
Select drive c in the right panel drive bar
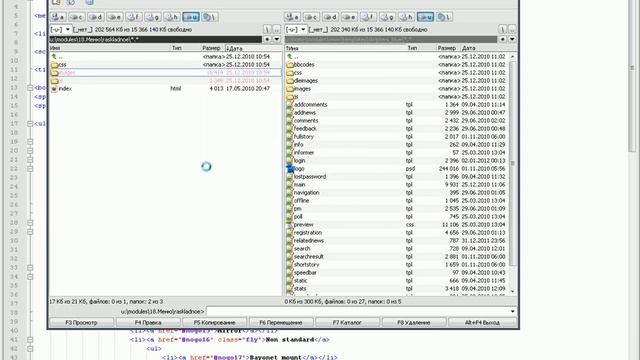[x=311, y=17]
